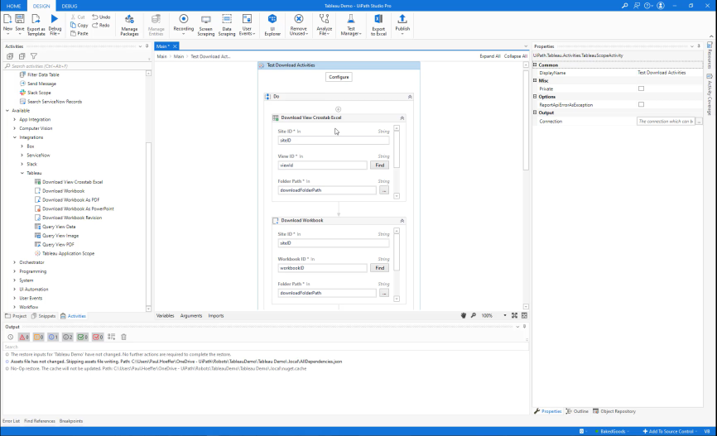The height and width of the screenshot is (436, 717).
Task: Collapse the Common properties section
Action: pos(535,65)
